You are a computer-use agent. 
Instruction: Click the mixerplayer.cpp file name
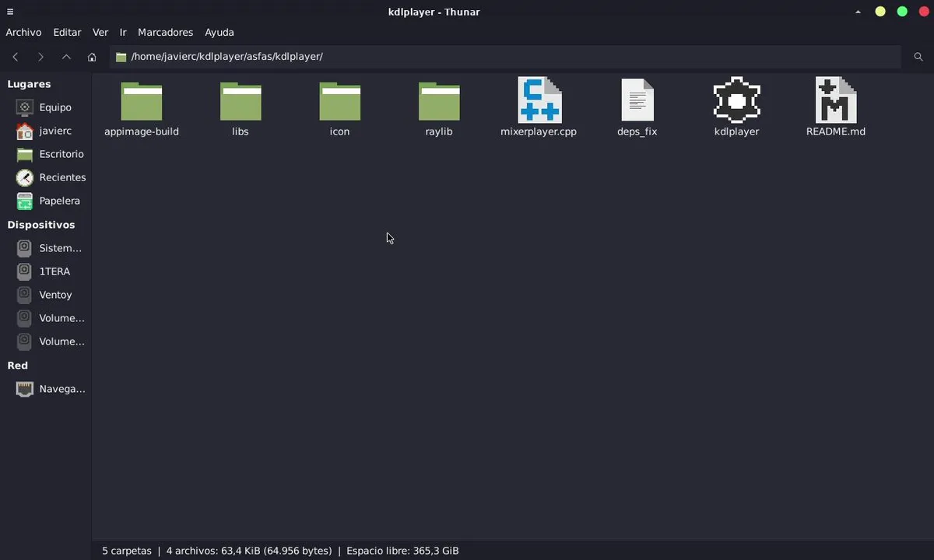coord(539,131)
